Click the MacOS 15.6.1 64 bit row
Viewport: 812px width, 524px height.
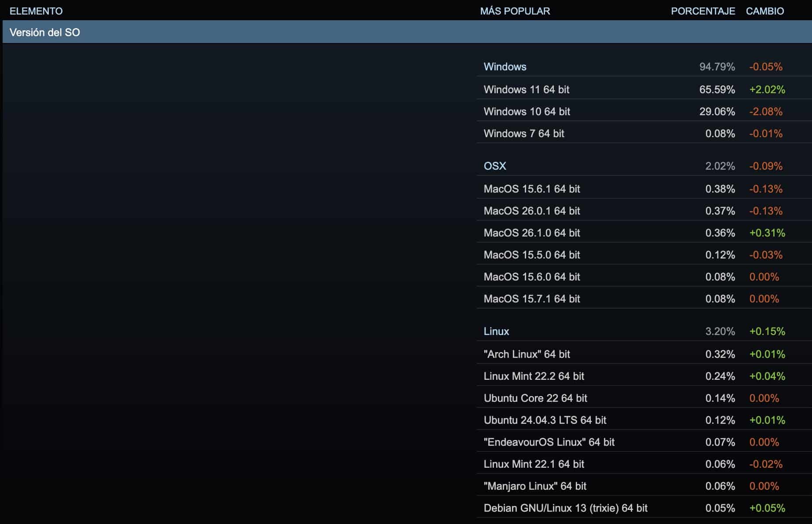(644, 189)
